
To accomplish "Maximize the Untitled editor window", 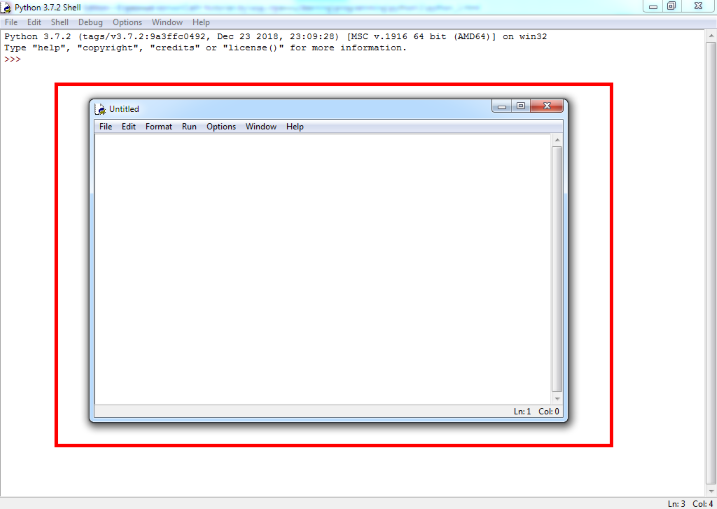I will point(521,106).
